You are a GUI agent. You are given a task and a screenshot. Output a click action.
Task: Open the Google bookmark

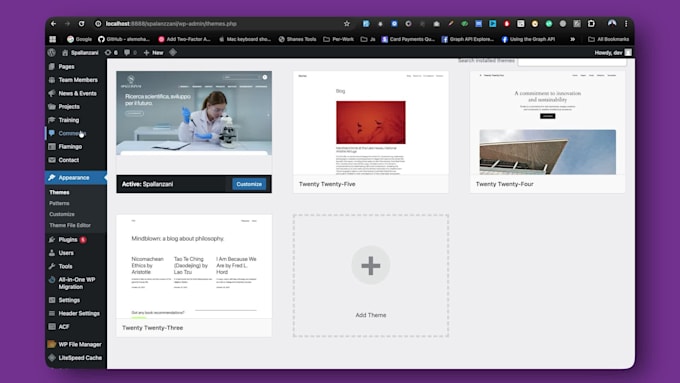79,39
